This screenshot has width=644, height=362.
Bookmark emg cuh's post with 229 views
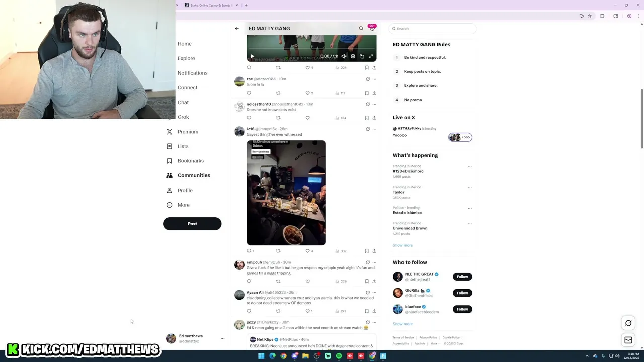(x=367, y=281)
